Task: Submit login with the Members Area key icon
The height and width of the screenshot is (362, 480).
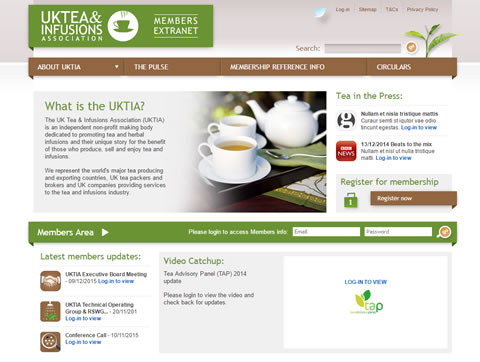Action: 444,232
